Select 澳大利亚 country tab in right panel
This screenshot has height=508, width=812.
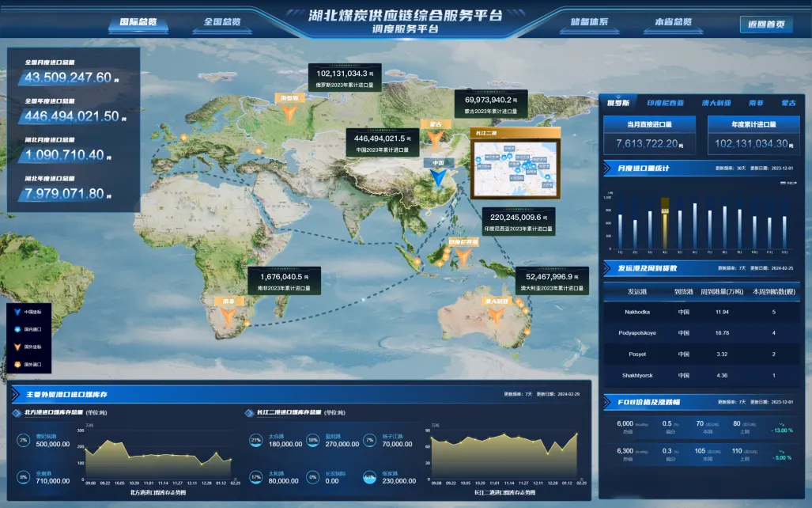(x=716, y=103)
